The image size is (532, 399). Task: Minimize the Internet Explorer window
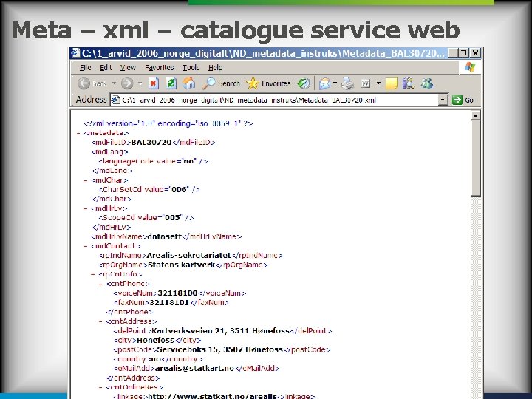[x=452, y=53]
